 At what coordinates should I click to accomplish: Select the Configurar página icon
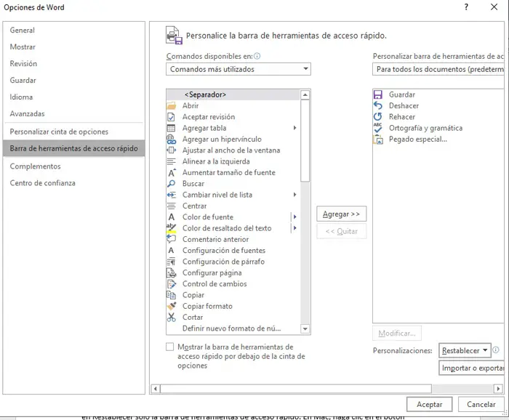pyautogui.click(x=171, y=272)
